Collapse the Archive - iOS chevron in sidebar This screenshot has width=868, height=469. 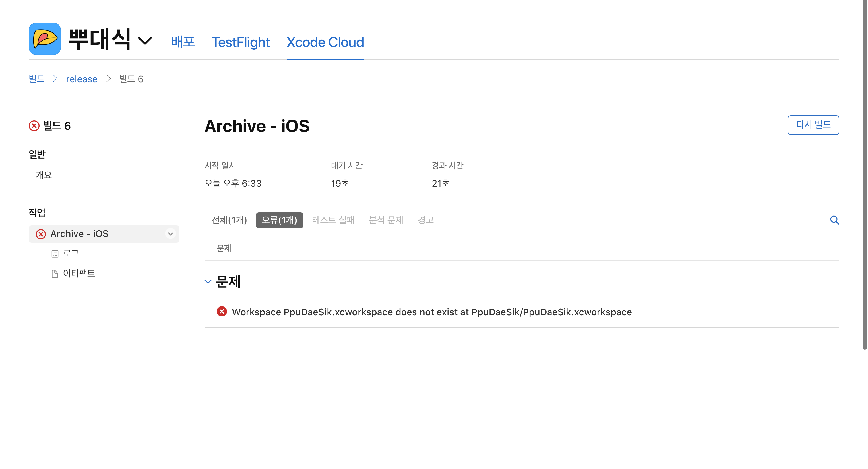click(170, 234)
